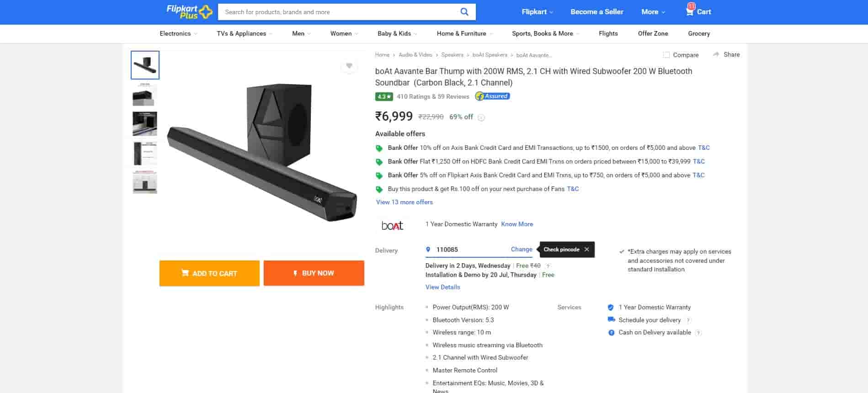Expand the Electronics category dropdown
The width and height of the screenshot is (868, 393).
(x=178, y=33)
